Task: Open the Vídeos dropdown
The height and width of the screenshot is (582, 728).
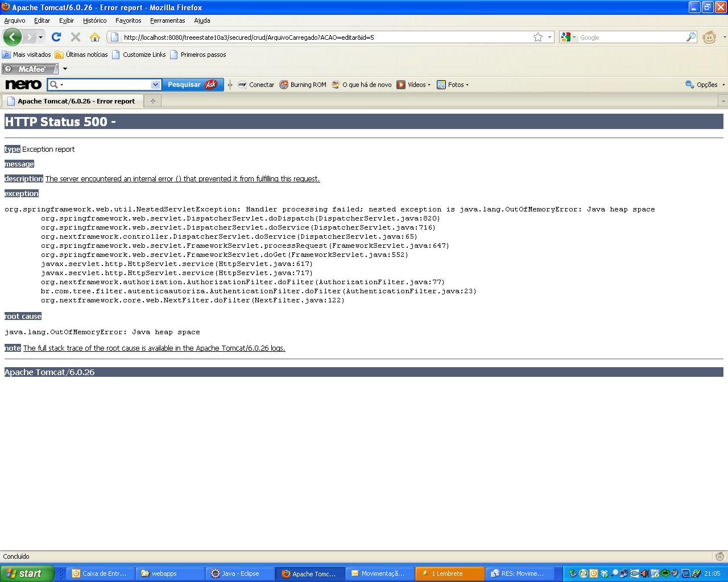Action: click(413, 85)
